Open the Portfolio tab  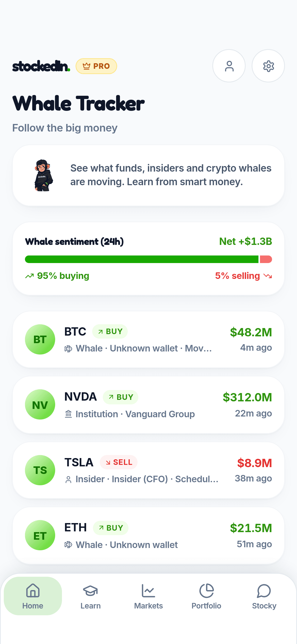point(206,596)
